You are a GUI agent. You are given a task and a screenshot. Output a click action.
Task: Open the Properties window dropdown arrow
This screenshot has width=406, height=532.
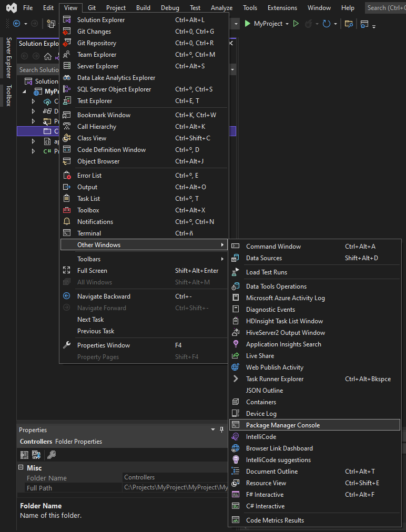(213, 430)
